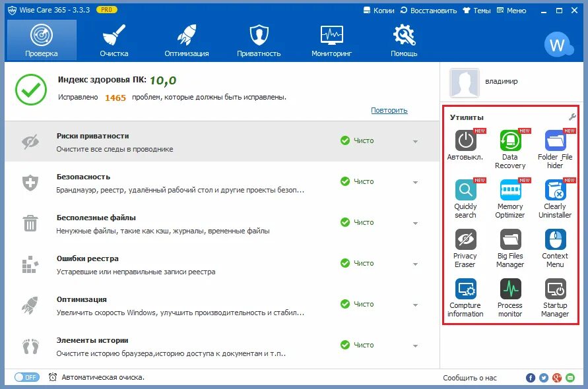Screen dimensions: 588x389
Task: Click the Facebook share icon
Action: pos(530,378)
